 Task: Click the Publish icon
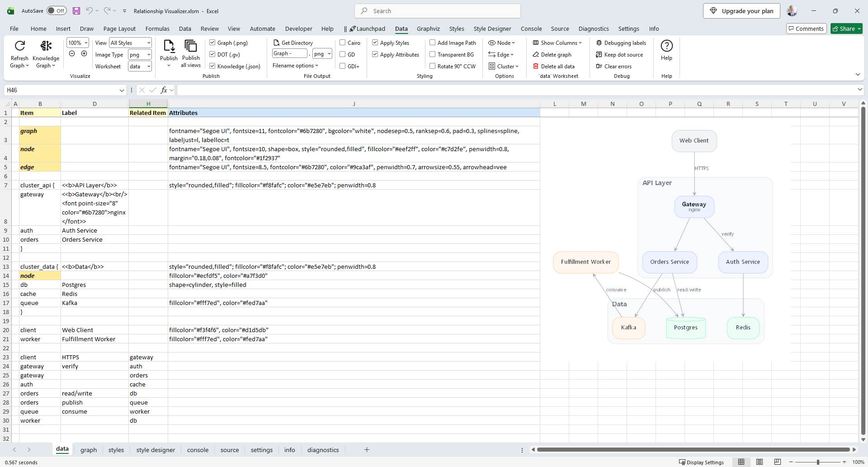169,46
